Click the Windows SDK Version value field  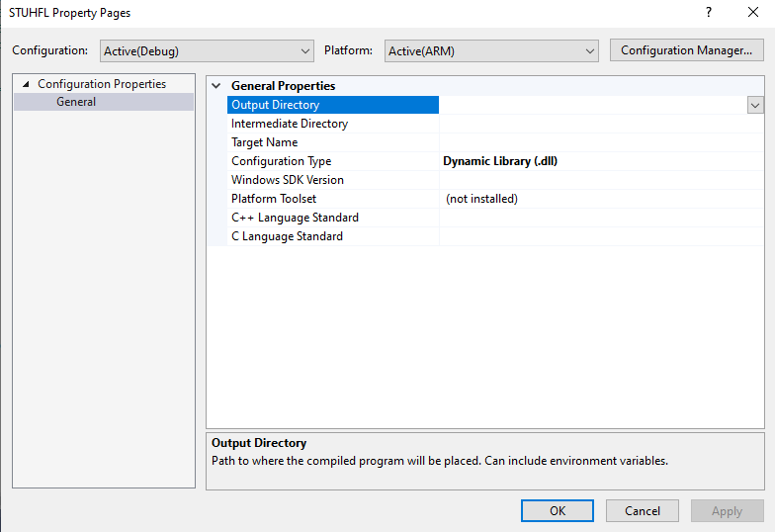click(601, 180)
